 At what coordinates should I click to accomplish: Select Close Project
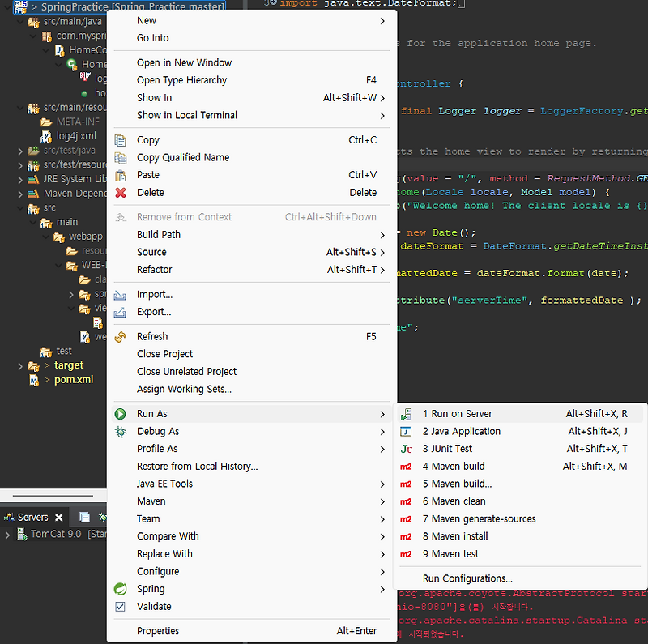(252, 354)
